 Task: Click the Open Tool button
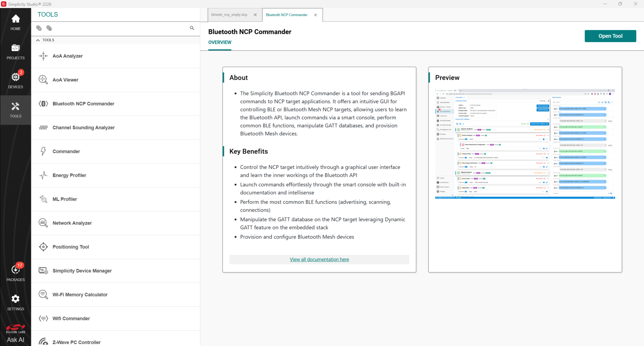(x=610, y=36)
